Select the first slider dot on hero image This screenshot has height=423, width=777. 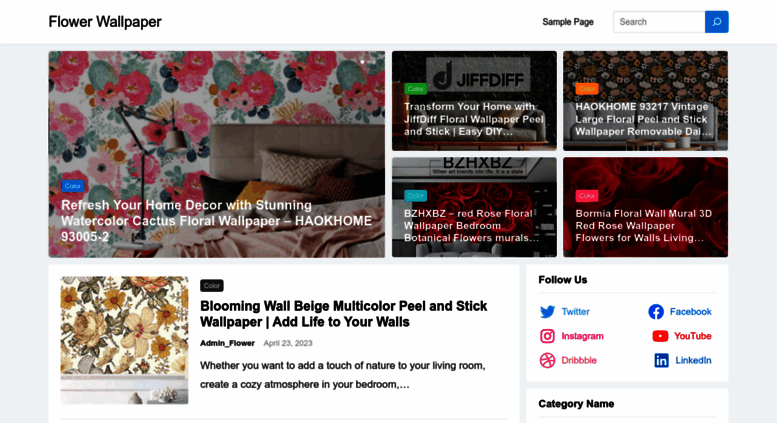click(x=363, y=62)
